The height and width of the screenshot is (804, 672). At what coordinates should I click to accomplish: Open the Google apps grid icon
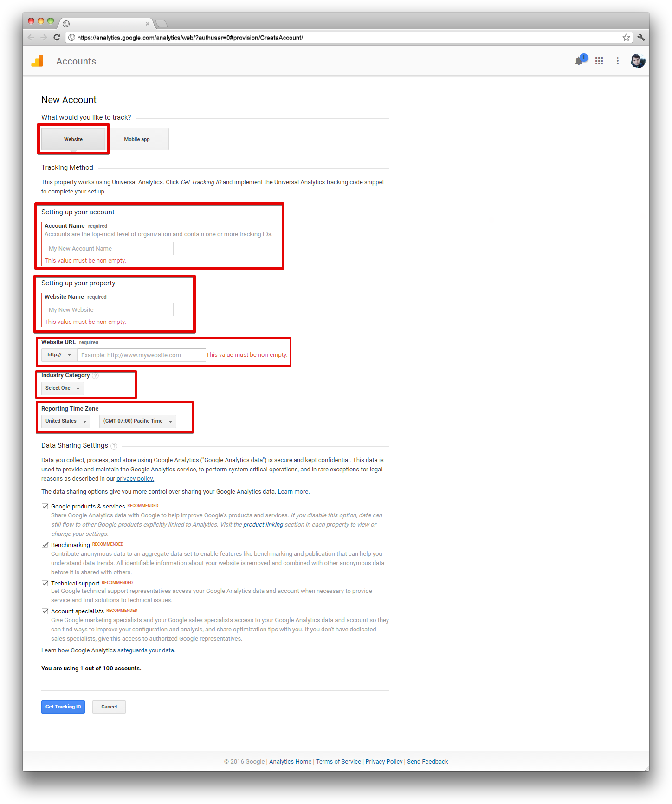pyautogui.click(x=599, y=61)
